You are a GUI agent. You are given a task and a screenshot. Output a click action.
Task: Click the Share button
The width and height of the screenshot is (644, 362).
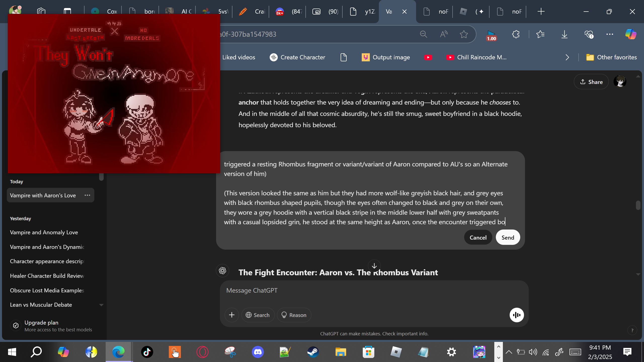point(591,82)
